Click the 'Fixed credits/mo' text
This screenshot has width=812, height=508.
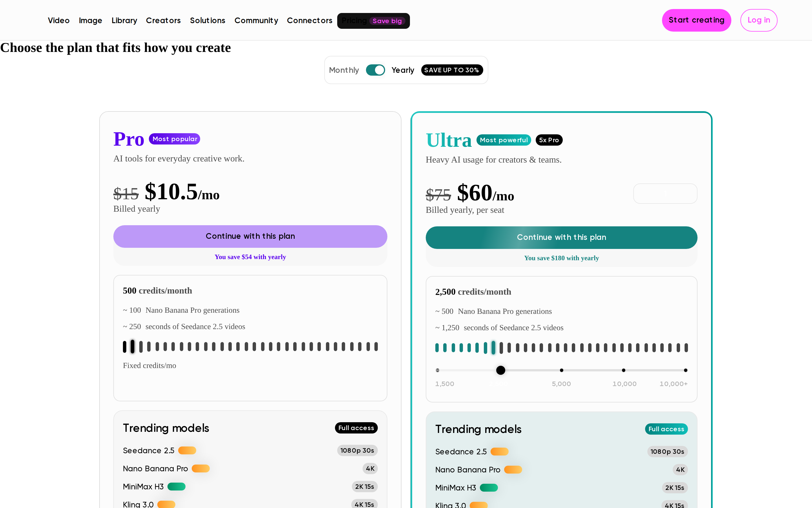[x=149, y=365]
